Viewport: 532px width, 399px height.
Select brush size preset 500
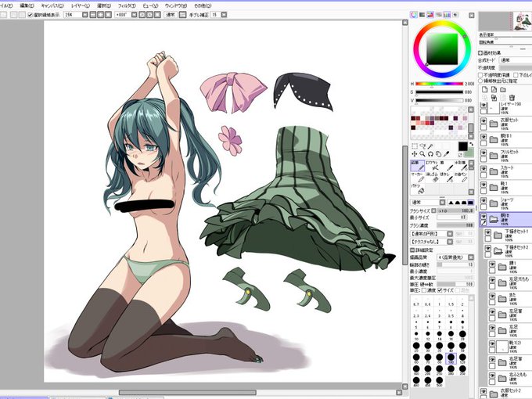[440, 381]
